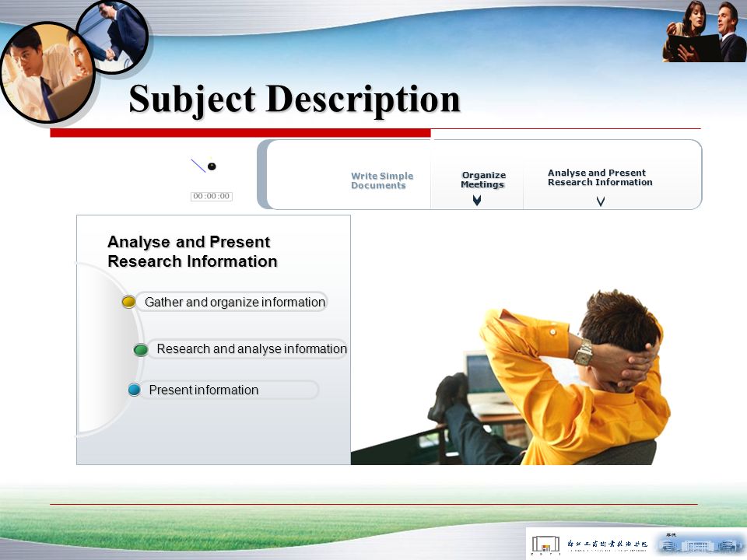Click the top-right photo of two people with folder

click(x=704, y=31)
